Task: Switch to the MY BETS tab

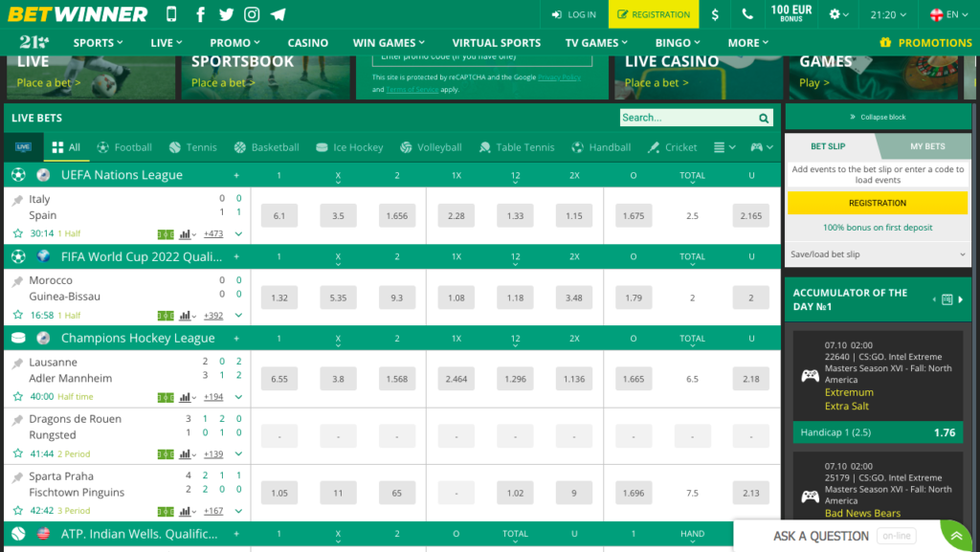Action: pos(927,146)
